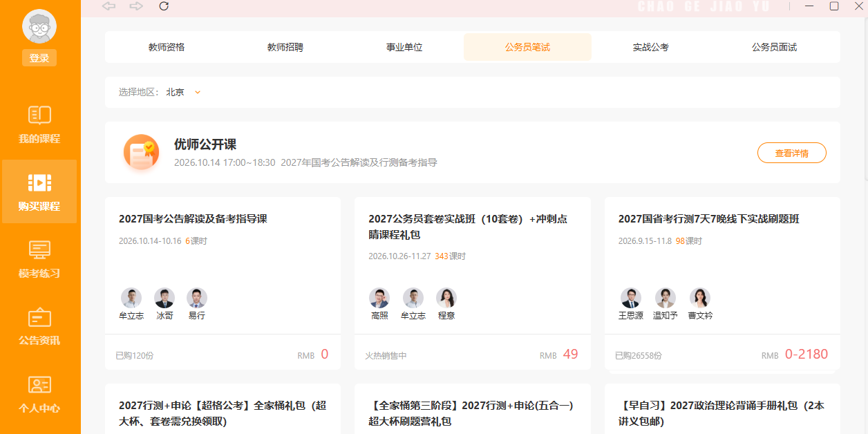Switch to 教师资格 tab
The height and width of the screenshot is (434, 868).
167,47
